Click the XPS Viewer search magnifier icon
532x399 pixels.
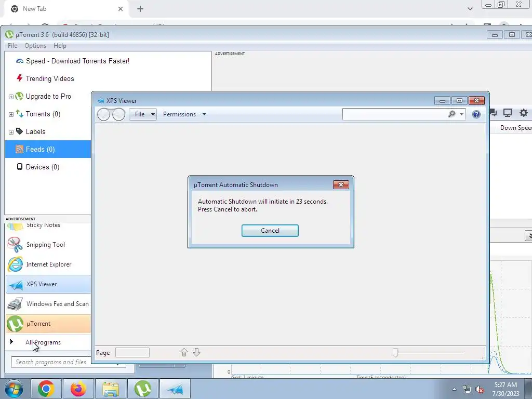[451, 114]
